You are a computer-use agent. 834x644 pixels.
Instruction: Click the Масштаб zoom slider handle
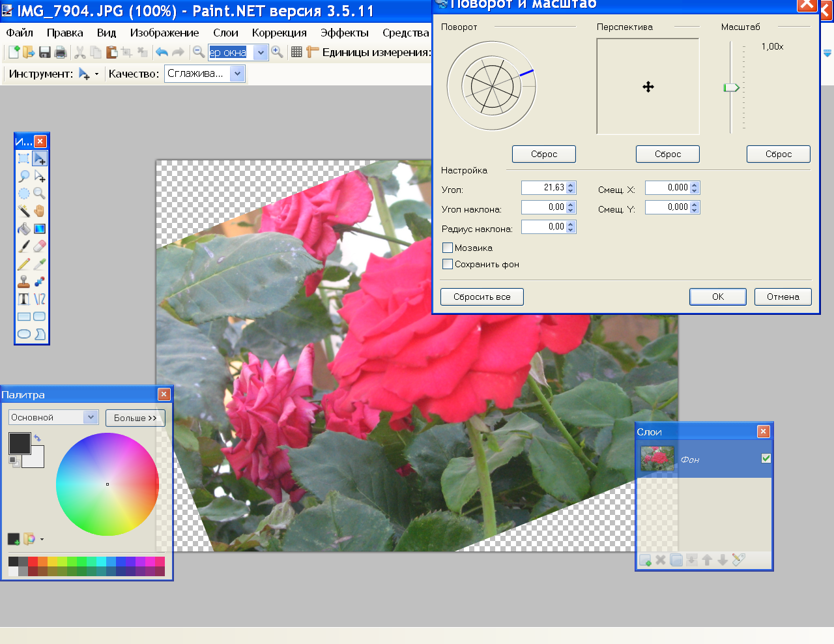(732, 87)
